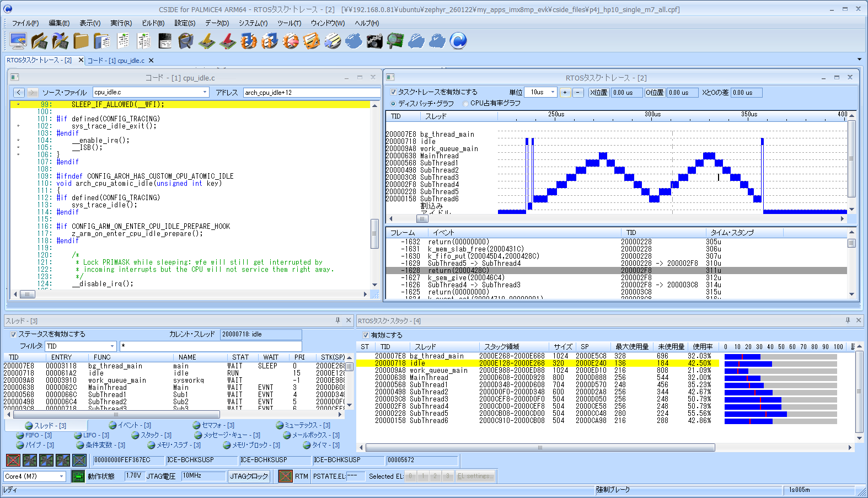Click the black floppy disk toolbar icon

(x=165, y=41)
